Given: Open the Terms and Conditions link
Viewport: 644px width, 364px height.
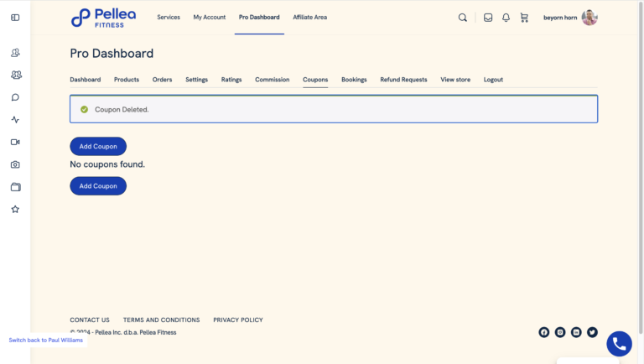Looking at the screenshot, I should tap(161, 320).
